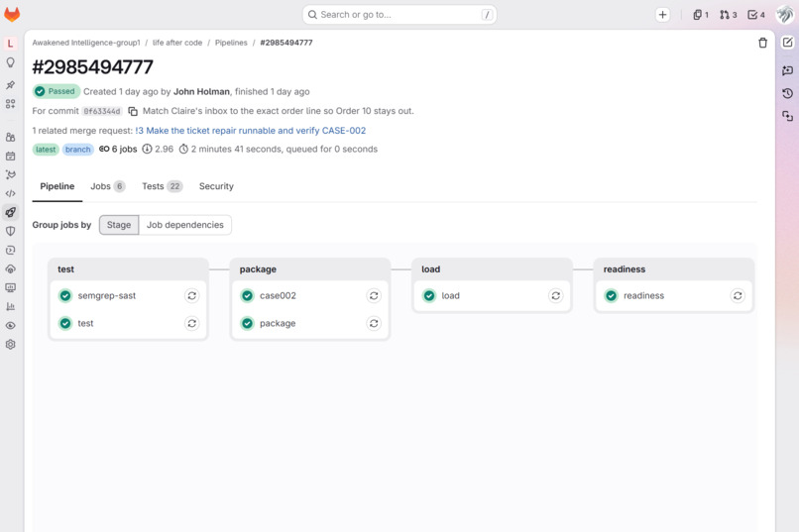Image resolution: width=799 pixels, height=532 pixels.
Task: Retry the package job
Action: tap(374, 323)
